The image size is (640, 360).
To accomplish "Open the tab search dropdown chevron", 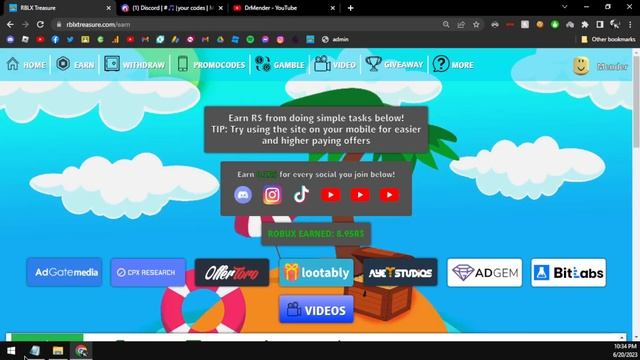I will [x=564, y=7].
